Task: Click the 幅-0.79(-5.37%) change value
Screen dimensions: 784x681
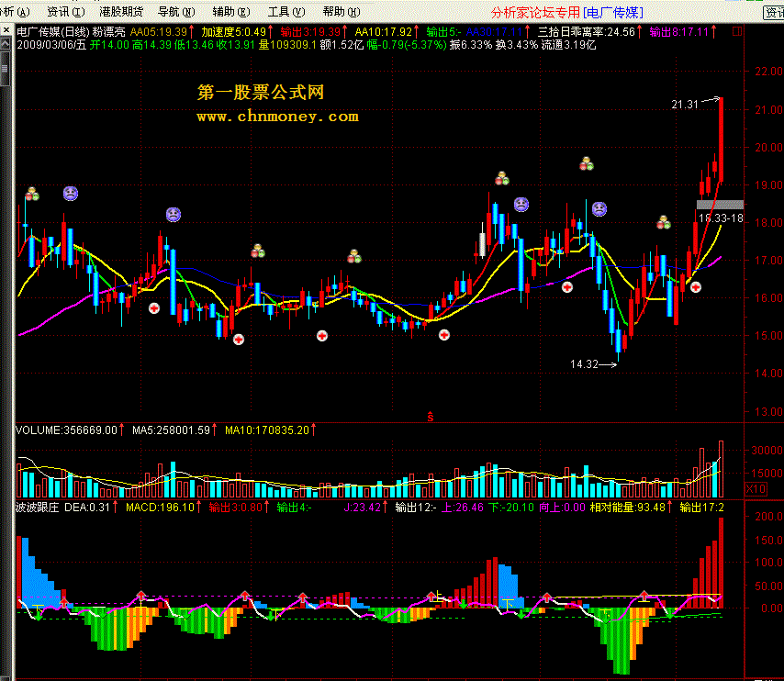Action: pyautogui.click(x=407, y=45)
